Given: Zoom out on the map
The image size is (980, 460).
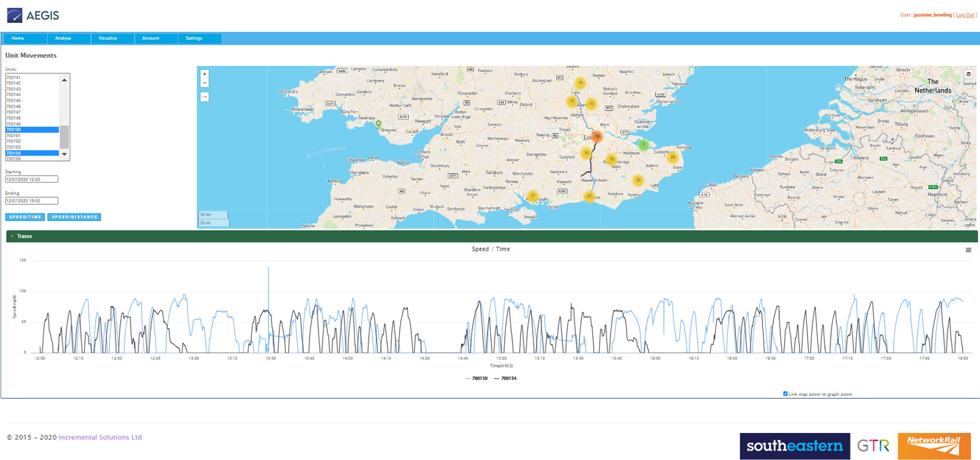Looking at the screenshot, I should [x=204, y=83].
